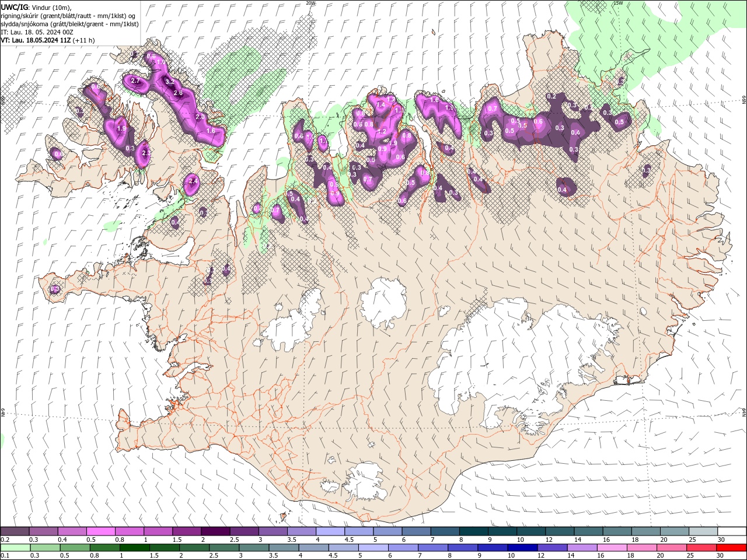Click the '3.2' snowfall value on map

point(170,82)
